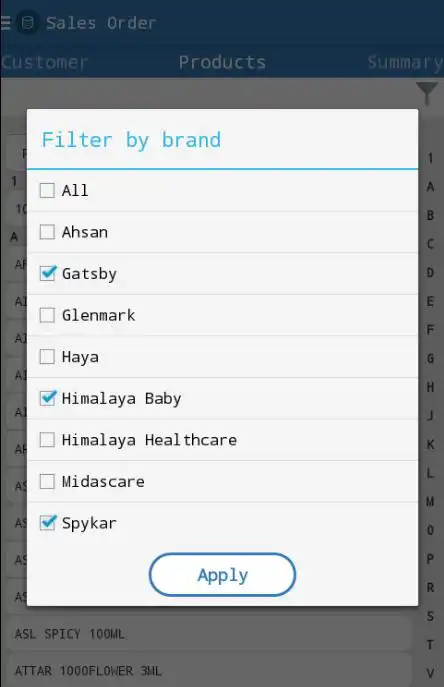This screenshot has height=687, width=444.
Task: Deselect Himalaya Baby checkbox
Action: click(47, 398)
